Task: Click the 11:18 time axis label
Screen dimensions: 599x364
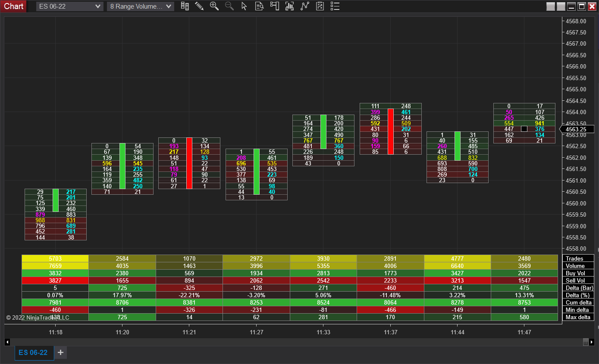Action: pyautogui.click(x=56, y=332)
